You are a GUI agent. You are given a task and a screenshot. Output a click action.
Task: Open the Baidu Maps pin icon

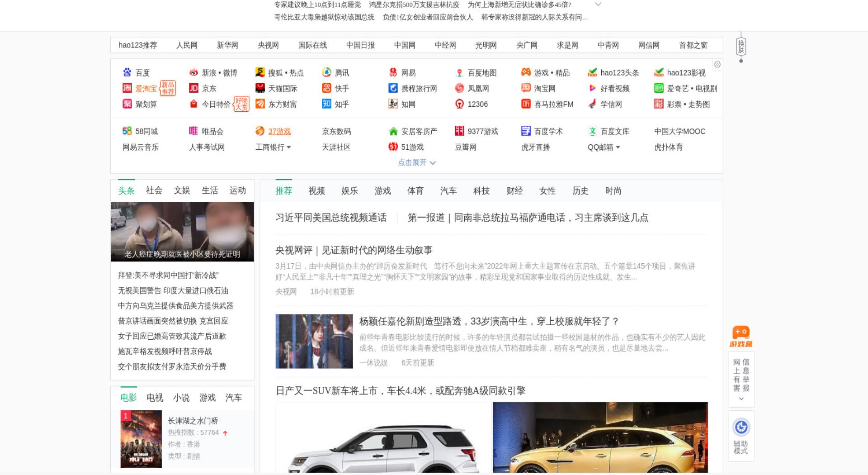click(x=459, y=72)
